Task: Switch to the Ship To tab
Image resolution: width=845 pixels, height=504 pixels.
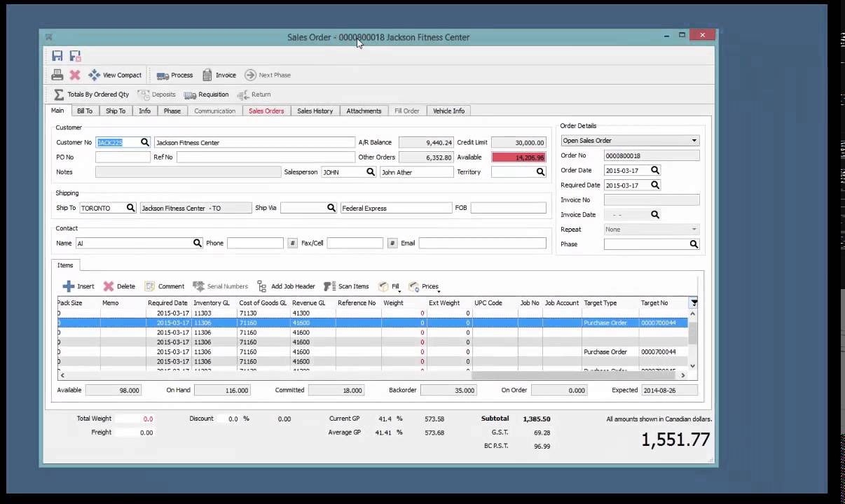Action: (x=116, y=111)
